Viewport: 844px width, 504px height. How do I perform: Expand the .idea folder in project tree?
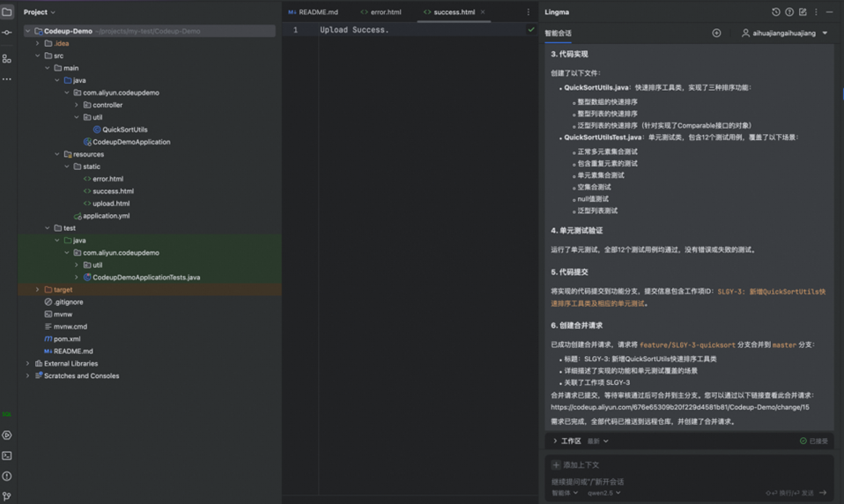tap(38, 43)
